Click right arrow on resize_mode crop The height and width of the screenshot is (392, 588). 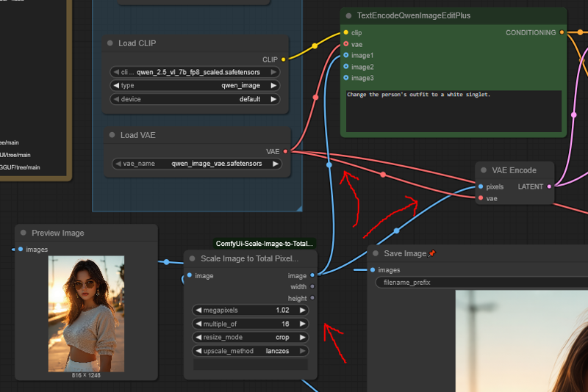303,337
